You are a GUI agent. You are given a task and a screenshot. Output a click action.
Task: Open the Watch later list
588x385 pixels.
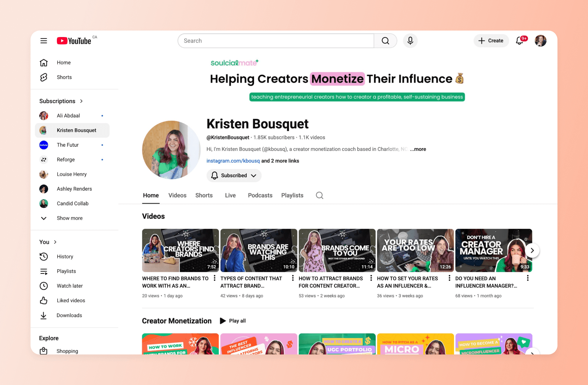pyautogui.click(x=69, y=286)
